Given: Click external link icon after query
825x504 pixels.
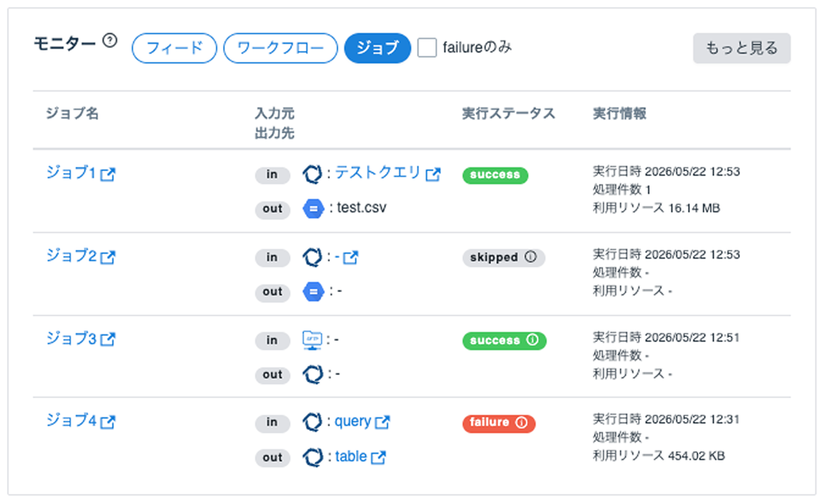Looking at the screenshot, I should tap(382, 422).
